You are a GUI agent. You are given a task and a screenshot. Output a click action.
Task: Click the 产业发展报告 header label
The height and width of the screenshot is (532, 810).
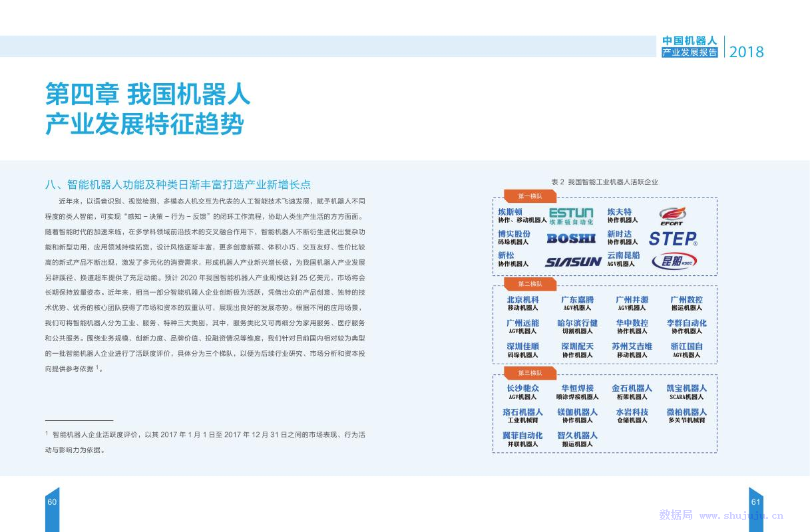coord(690,53)
